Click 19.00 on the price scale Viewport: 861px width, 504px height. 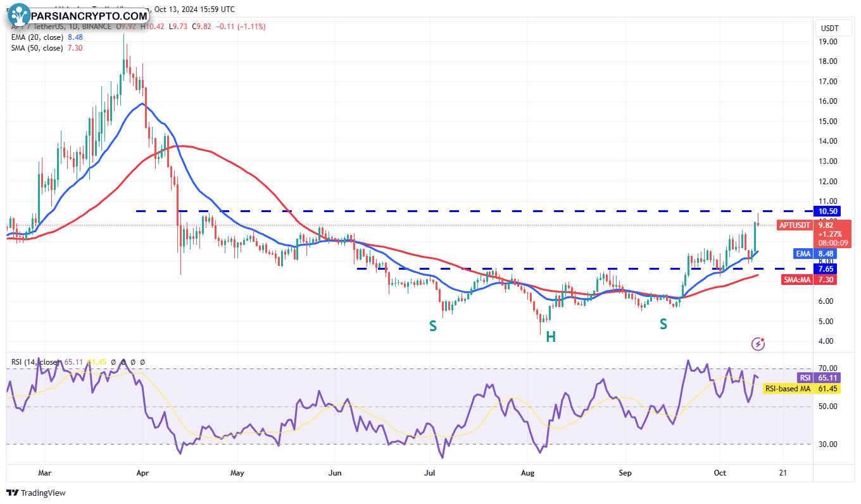click(x=828, y=42)
